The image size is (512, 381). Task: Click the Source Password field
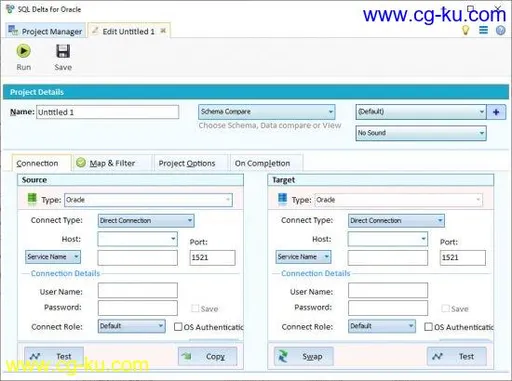138,308
